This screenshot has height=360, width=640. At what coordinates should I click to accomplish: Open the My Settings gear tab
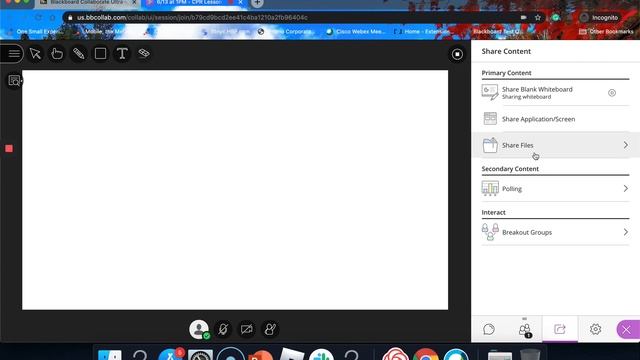click(596, 329)
